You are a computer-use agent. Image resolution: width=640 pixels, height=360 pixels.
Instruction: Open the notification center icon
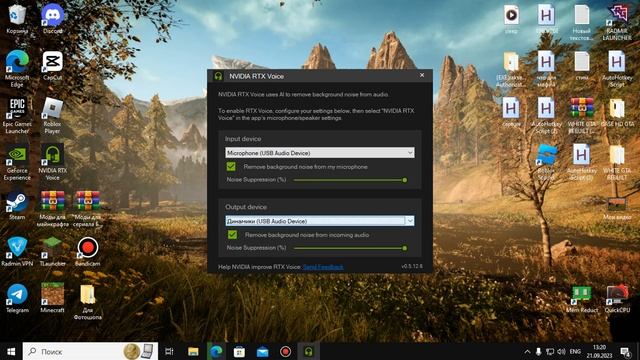(x=625, y=351)
